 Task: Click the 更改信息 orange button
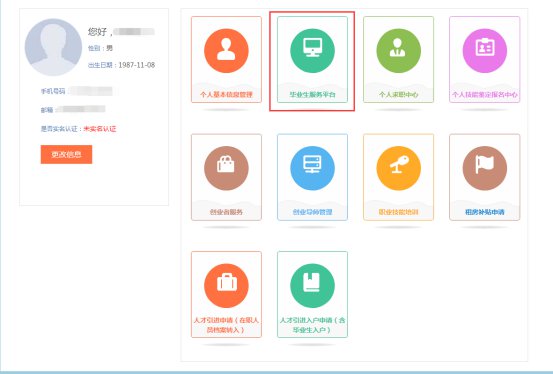tap(66, 155)
